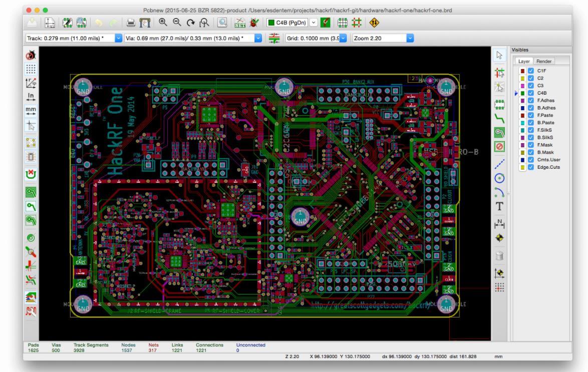Switch to track and autoroute mode icon
Screen dimensions: 588x372
pos(357,23)
